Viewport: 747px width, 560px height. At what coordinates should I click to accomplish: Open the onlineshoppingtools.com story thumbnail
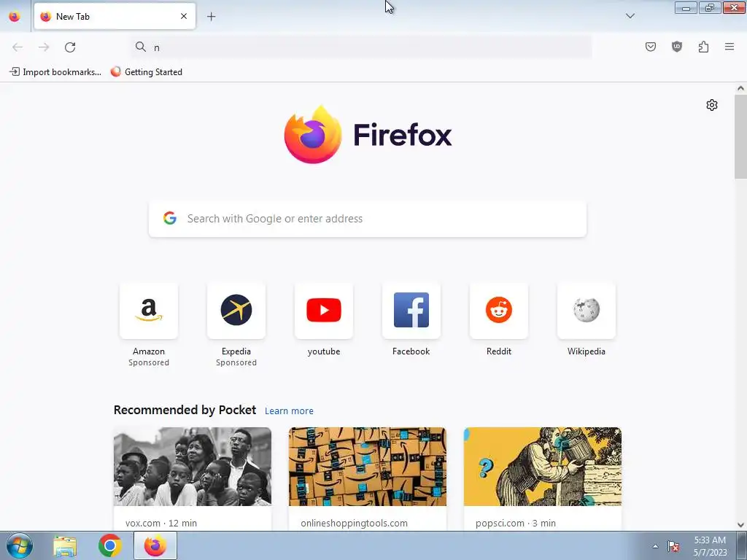click(368, 467)
